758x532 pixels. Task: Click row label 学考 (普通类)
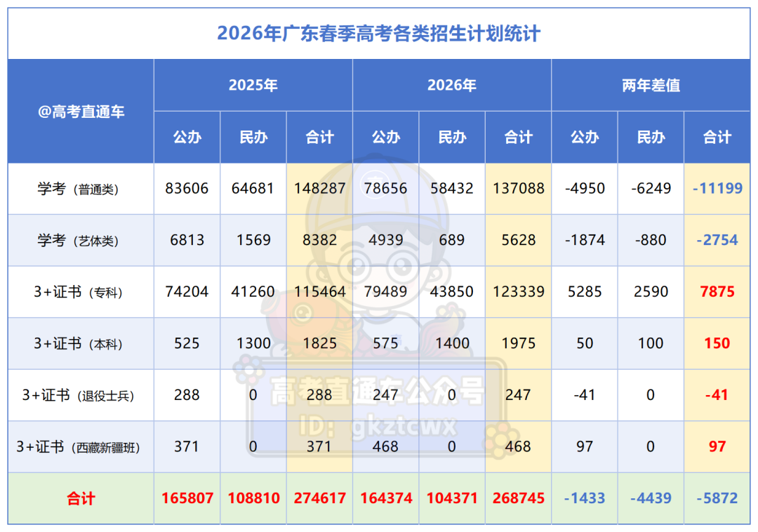[78, 189]
